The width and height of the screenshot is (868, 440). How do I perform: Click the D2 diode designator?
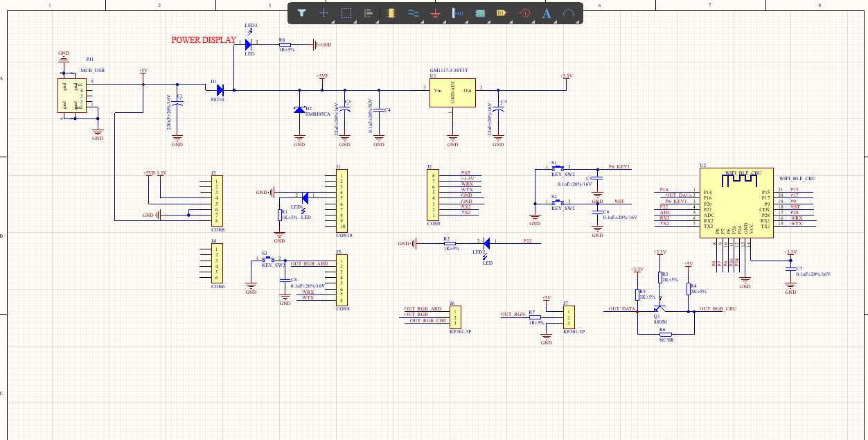[309, 109]
